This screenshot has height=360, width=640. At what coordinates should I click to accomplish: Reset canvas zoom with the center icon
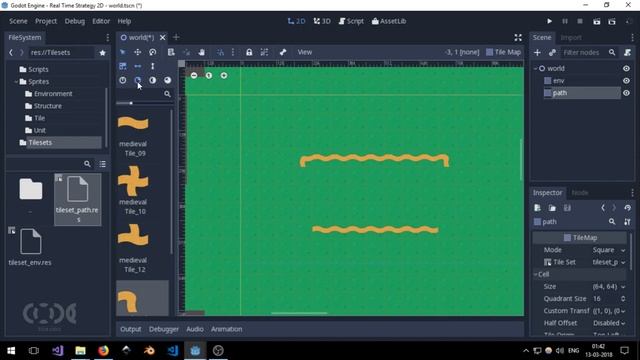pos(209,76)
